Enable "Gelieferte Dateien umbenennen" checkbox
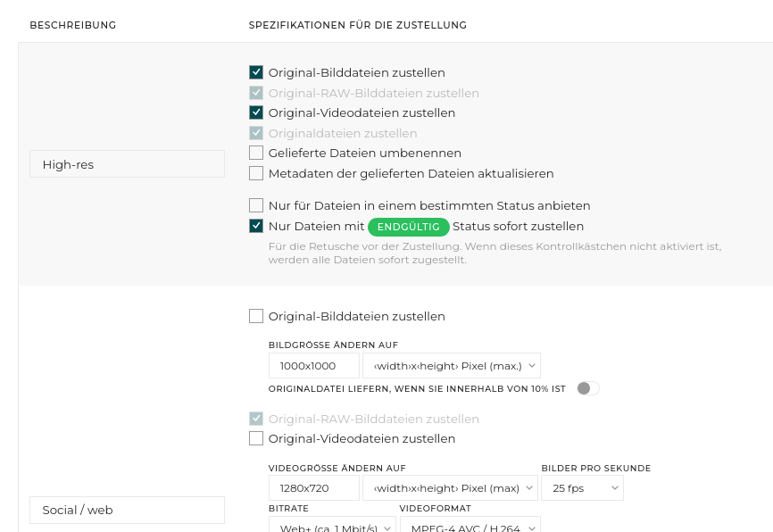 coord(256,153)
